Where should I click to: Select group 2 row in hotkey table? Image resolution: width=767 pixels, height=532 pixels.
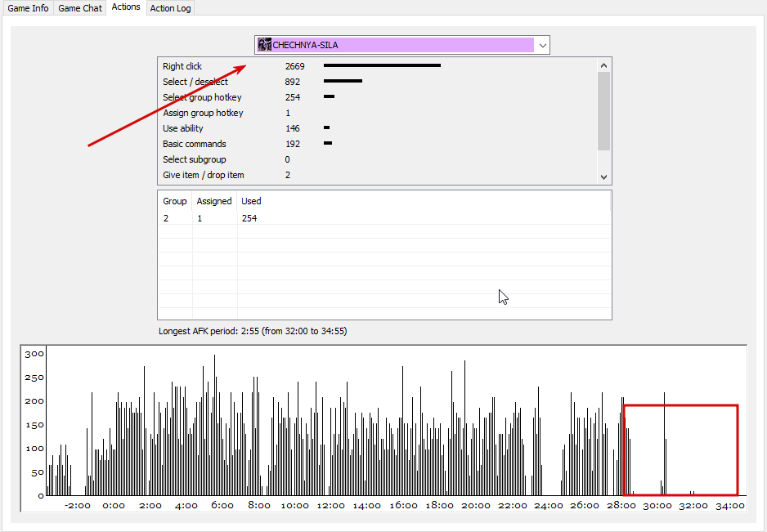click(384, 218)
